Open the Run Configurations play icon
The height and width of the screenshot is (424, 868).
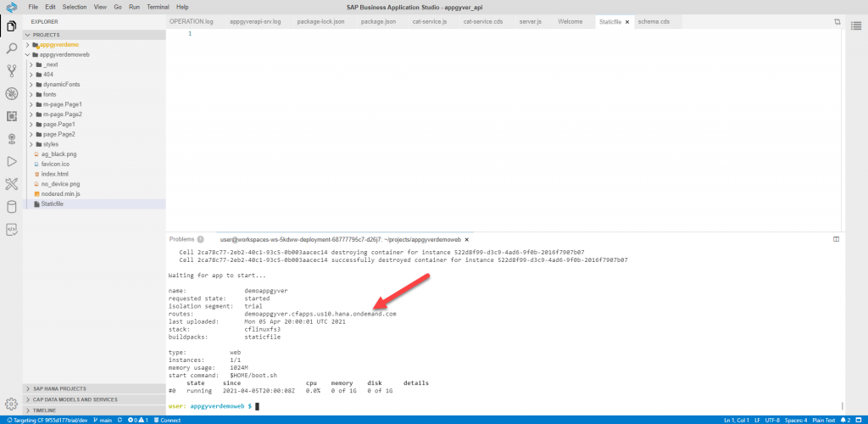click(11, 161)
